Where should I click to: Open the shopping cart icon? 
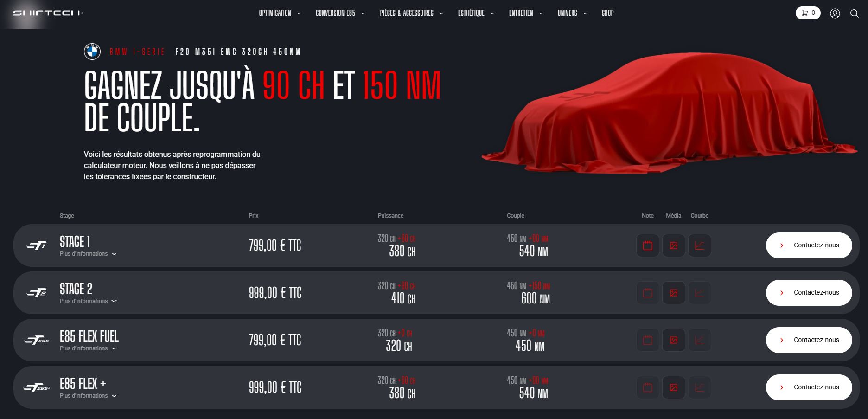coord(808,13)
